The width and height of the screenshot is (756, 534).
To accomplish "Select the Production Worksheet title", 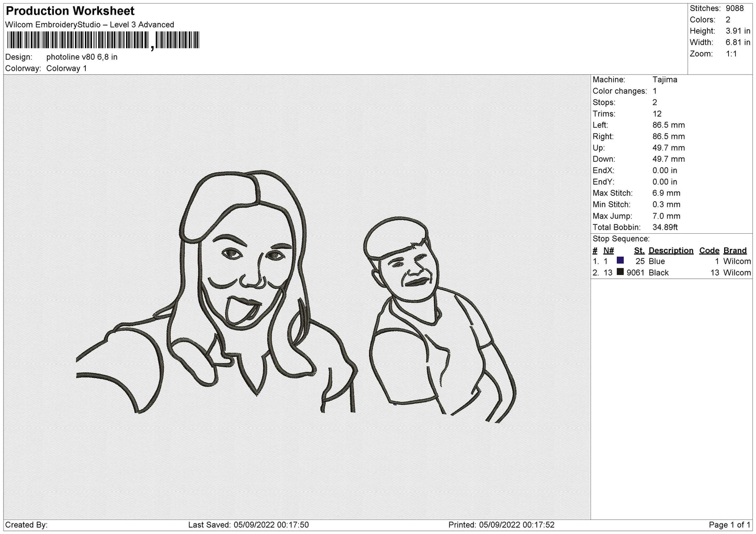I will [x=70, y=11].
